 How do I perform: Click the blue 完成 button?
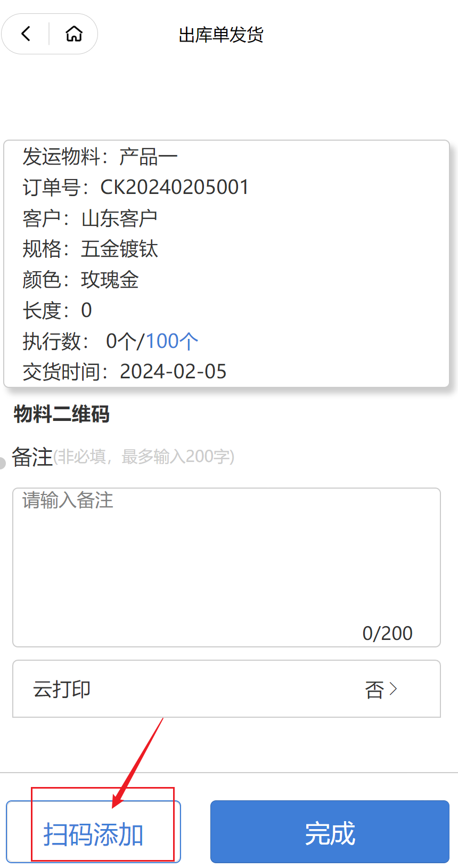[330, 832]
